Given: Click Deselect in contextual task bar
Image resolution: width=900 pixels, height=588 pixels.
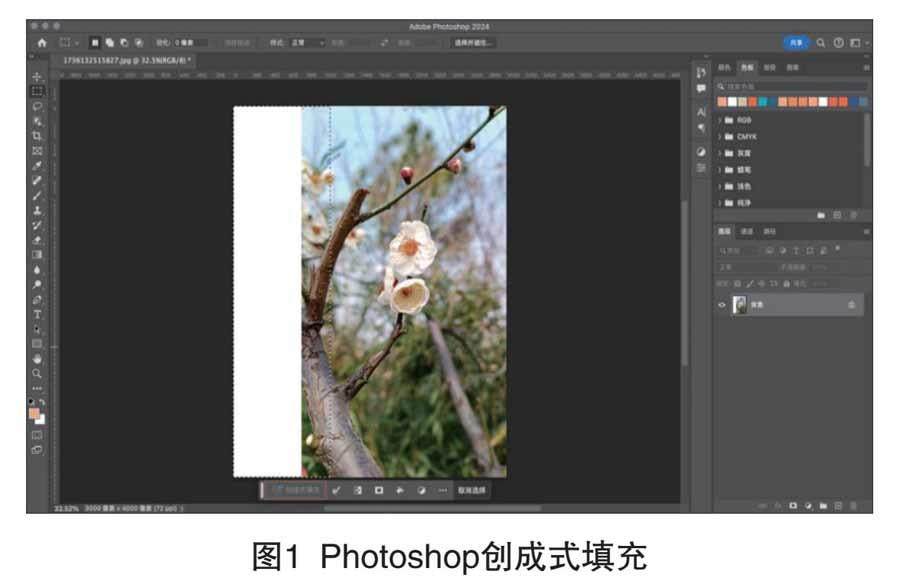Looking at the screenshot, I should pos(471,490).
